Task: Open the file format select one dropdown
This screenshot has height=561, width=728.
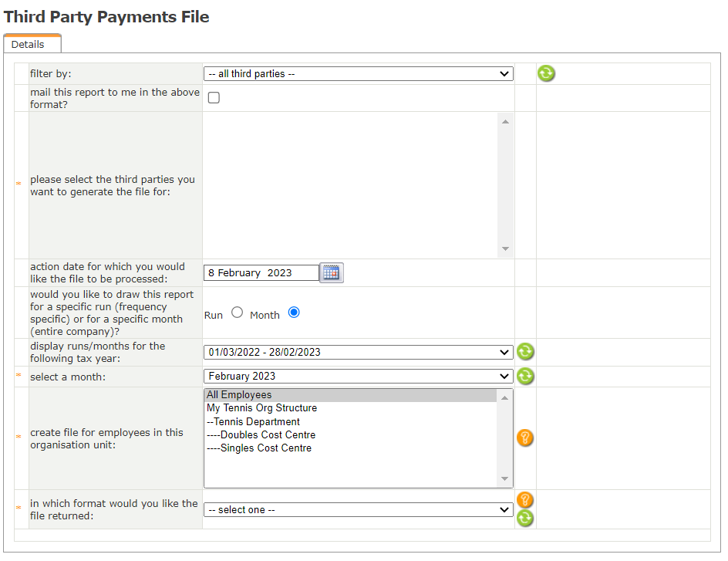Action: coord(358,510)
